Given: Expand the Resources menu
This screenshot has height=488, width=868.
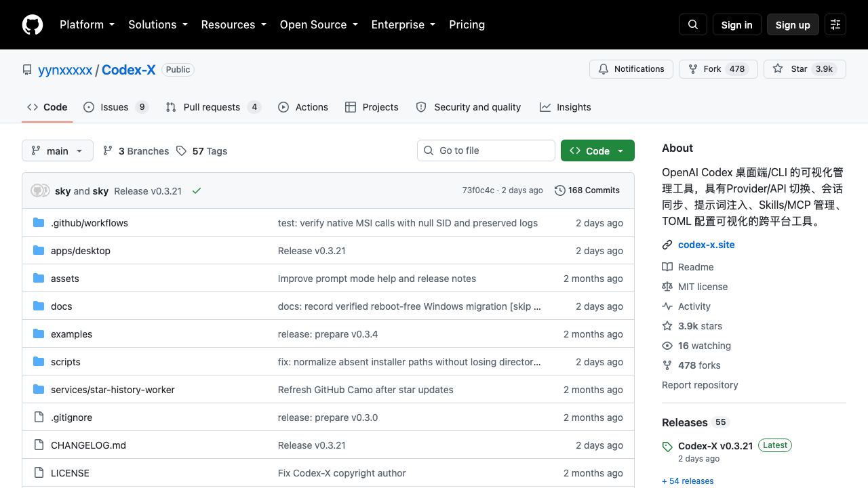Looking at the screenshot, I should click(233, 24).
